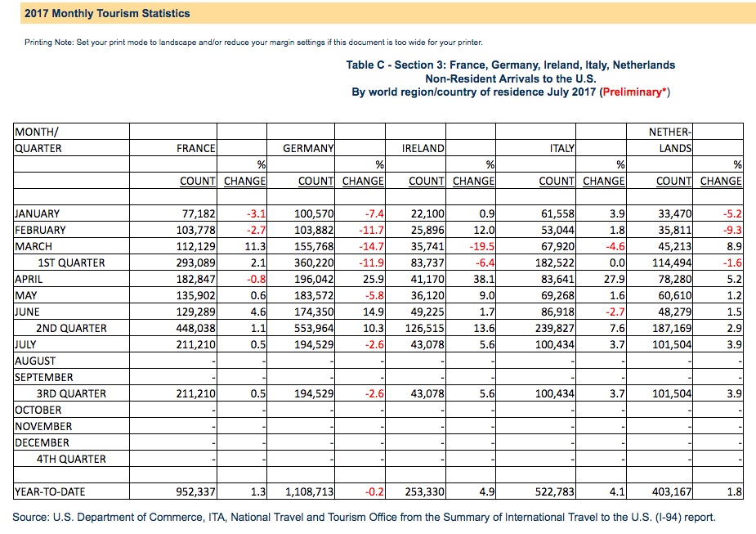Select Italy 1st quarter count 182,522
The width and height of the screenshot is (756, 534).
pos(555,263)
